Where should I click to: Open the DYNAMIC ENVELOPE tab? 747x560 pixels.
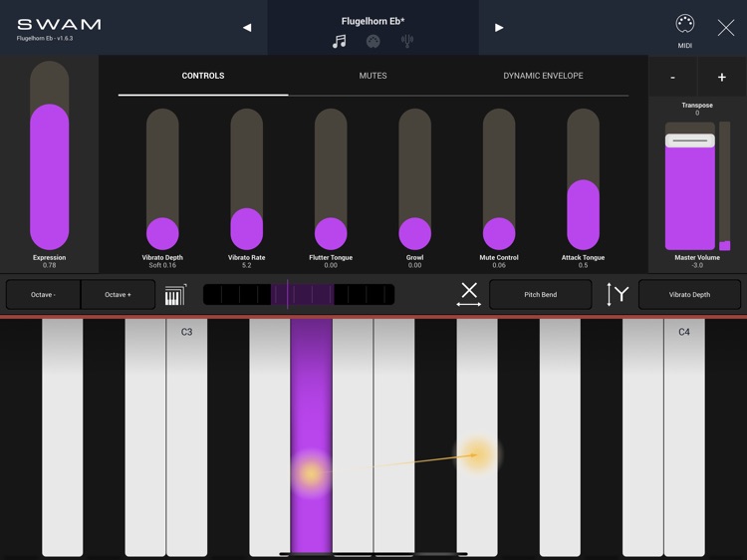coord(543,76)
